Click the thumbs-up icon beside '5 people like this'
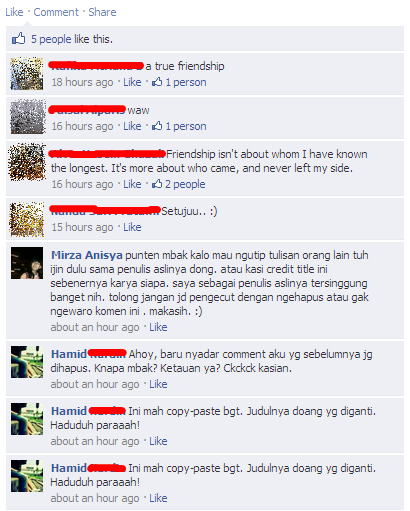The height and width of the screenshot is (511, 410). tap(18, 39)
